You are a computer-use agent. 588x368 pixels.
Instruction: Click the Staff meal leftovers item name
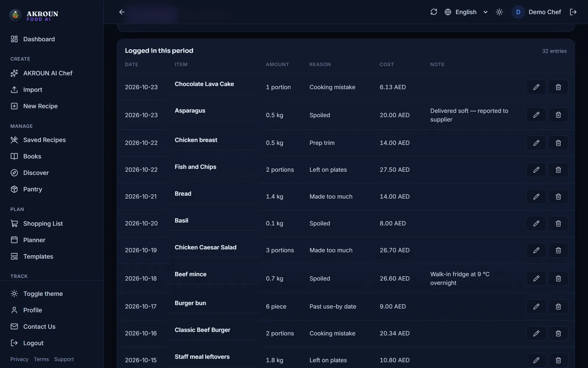click(x=202, y=357)
